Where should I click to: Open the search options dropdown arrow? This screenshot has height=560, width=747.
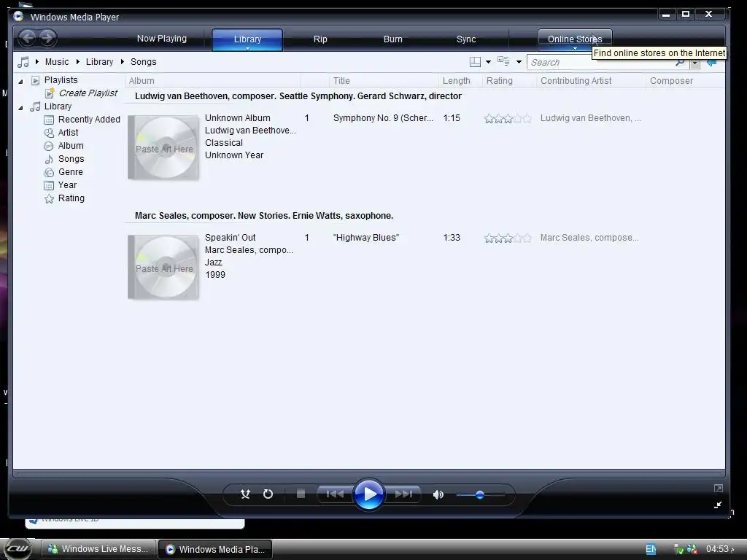695,63
